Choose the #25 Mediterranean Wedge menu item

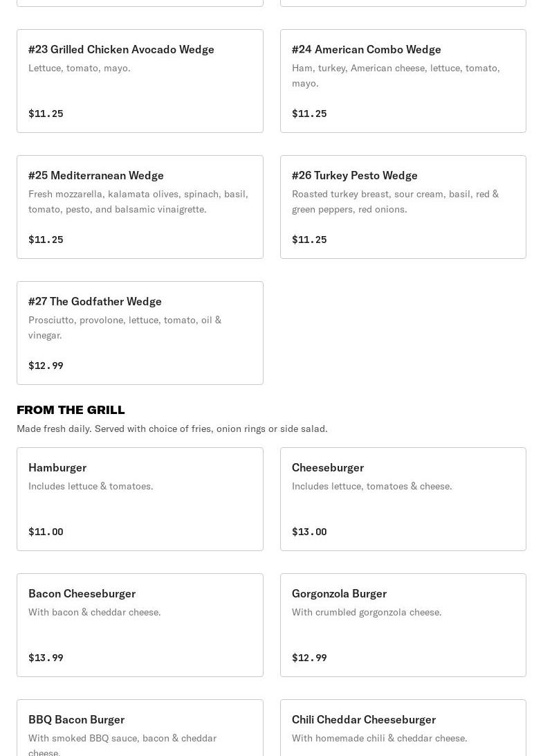[140, 206]
